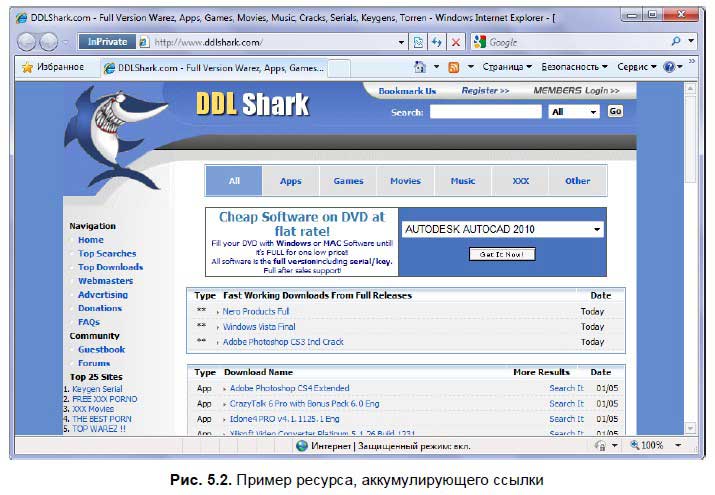Open the FAQs navigation link
715x495 pixels.
tap(88, 322)
